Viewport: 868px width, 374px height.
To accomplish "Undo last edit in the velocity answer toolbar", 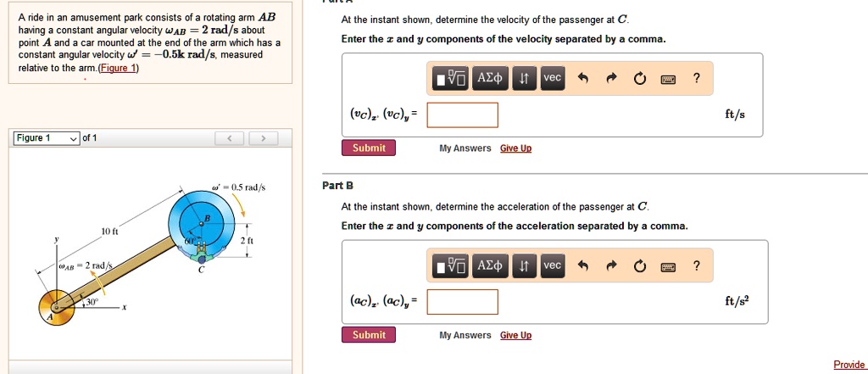I will [582, 79].
